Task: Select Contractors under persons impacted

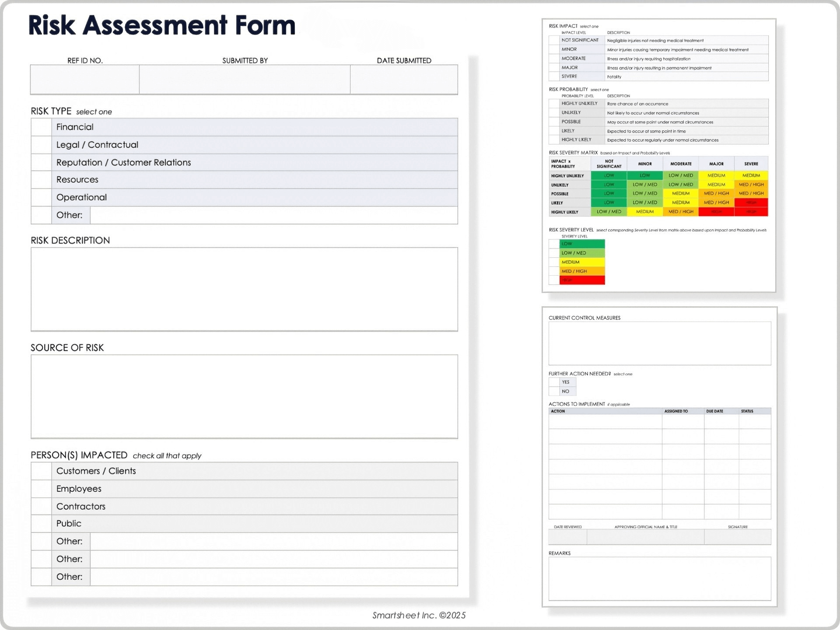Action: coord(42,506)
